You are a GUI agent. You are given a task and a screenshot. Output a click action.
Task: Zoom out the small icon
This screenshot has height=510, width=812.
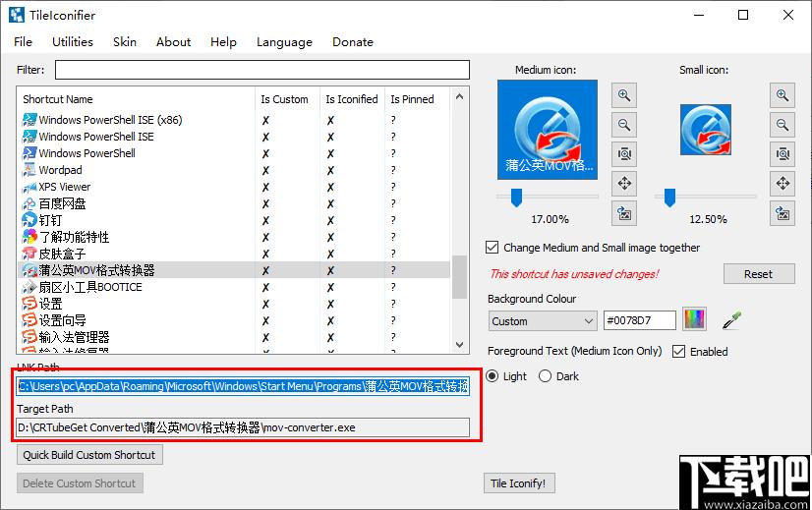[x=782, y=125]
